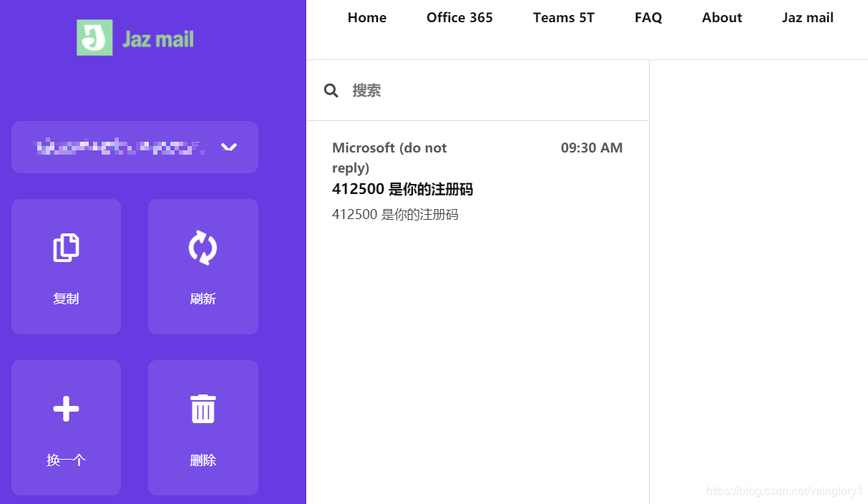868x504 pixels.
Task: Click the 复制 button label
Action: point(66,299)
